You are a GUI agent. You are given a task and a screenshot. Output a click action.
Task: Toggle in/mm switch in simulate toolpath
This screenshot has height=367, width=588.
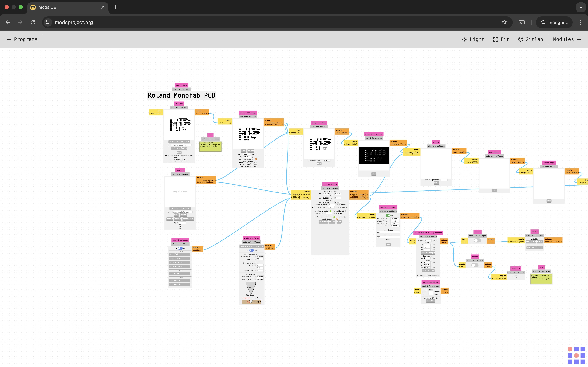(388, 215)
